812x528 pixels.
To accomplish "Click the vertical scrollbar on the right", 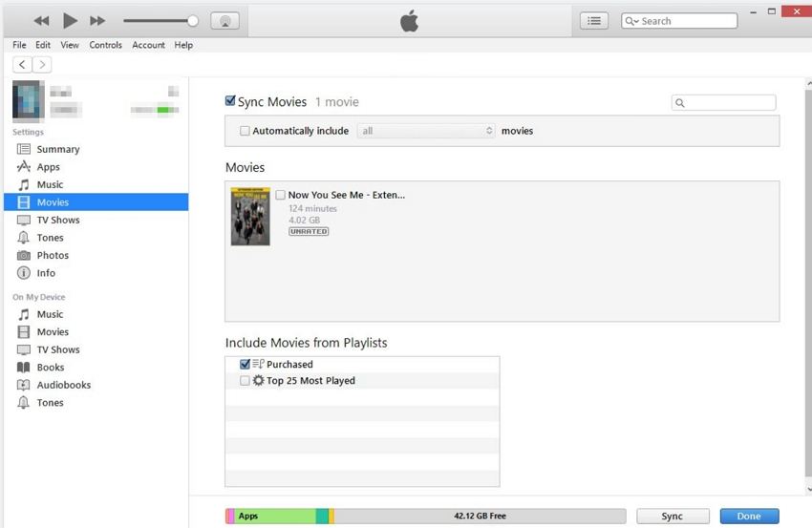I will [808, 282].
